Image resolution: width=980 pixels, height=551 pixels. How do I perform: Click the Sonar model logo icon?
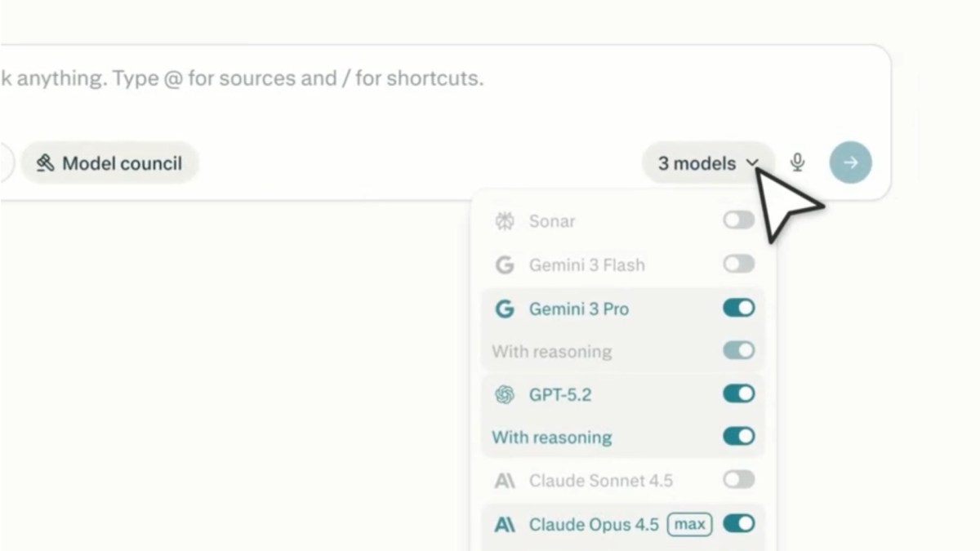(505, 221)
